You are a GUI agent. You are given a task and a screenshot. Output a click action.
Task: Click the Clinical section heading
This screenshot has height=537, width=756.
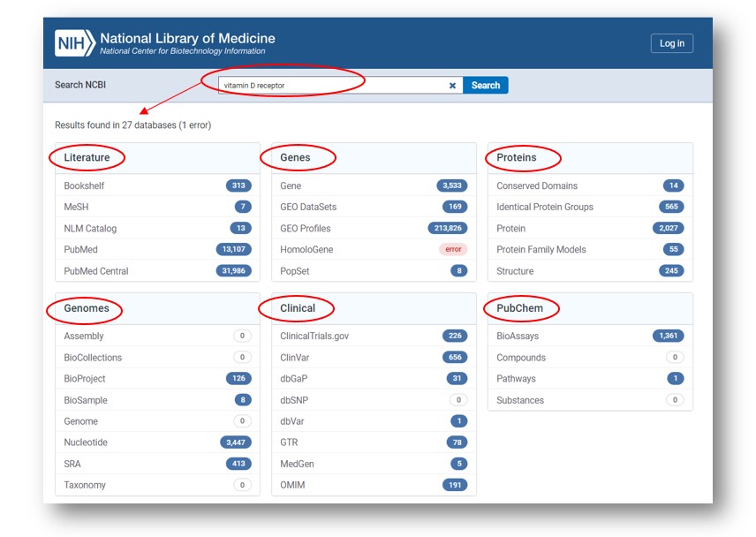point(298,308)
